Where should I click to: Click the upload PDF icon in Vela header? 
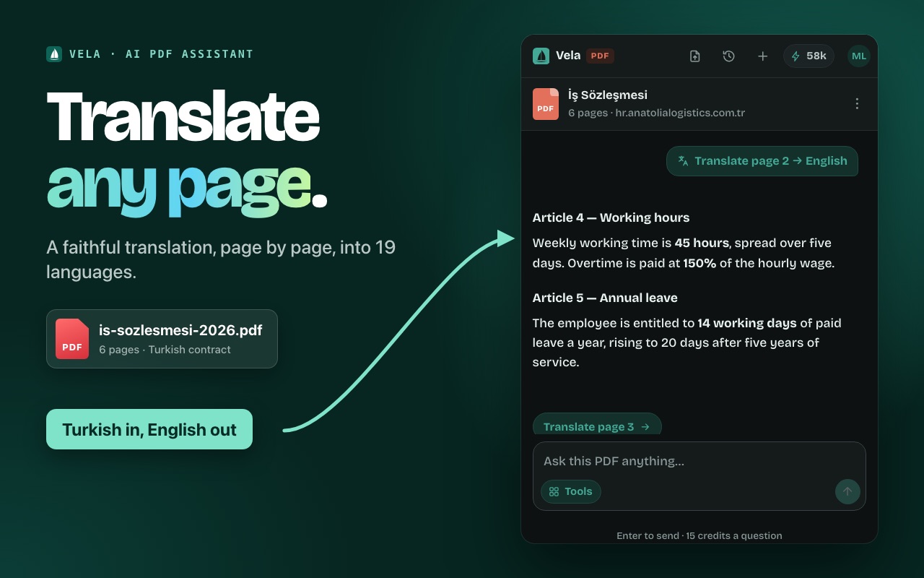click(695, 56)
